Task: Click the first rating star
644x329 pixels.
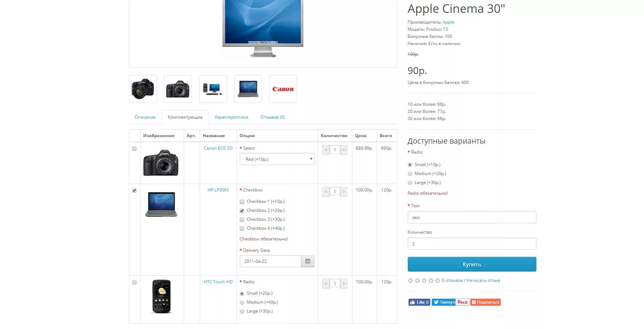Action: [x=410, y=280]
